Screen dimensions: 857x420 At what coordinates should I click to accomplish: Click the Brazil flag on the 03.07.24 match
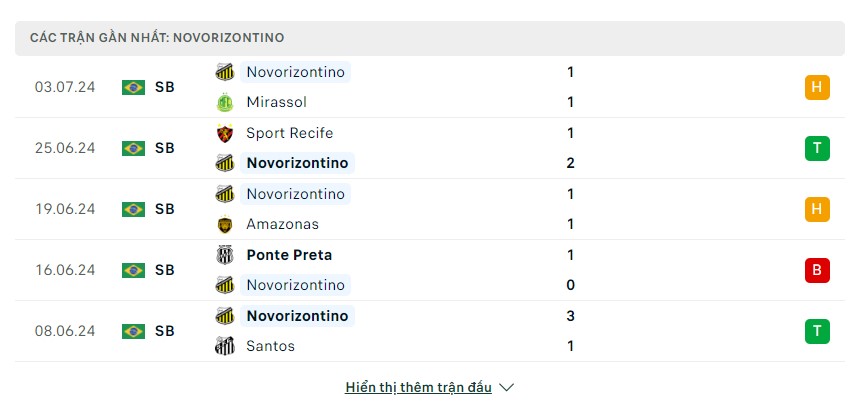tap(133, 88)
